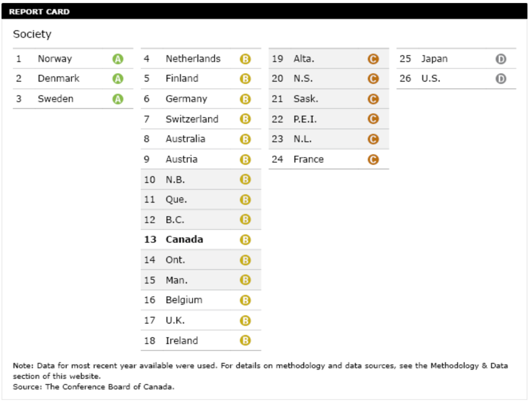Click the yellow B grade icon for Netherlands
The width and height of the screenshot is (532, 403).
[x=245, y=59]
